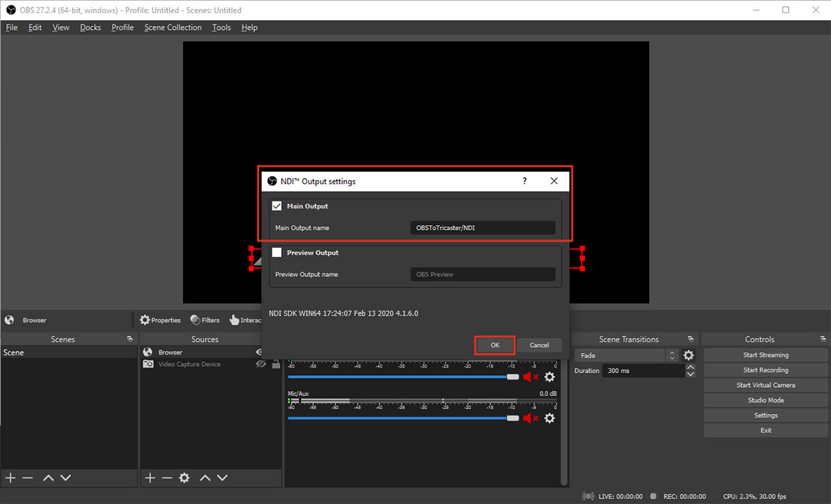The height and width of the screenshot is (504, 831).
Task: Enable the Preview Output checkbox
Action: coord(277,253)
